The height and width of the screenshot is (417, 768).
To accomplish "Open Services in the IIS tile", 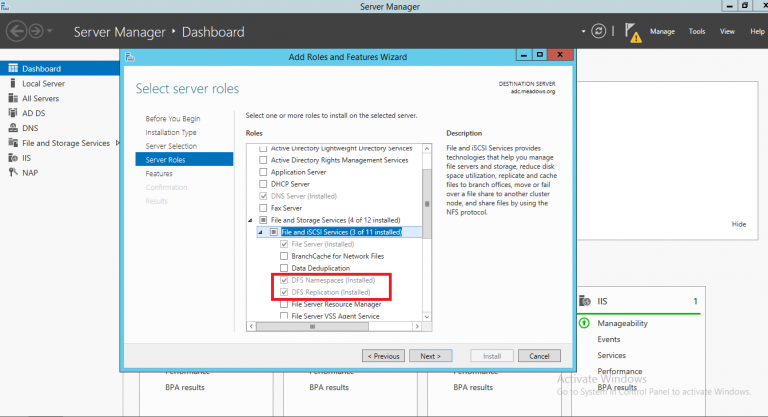I will click(611, 355).
